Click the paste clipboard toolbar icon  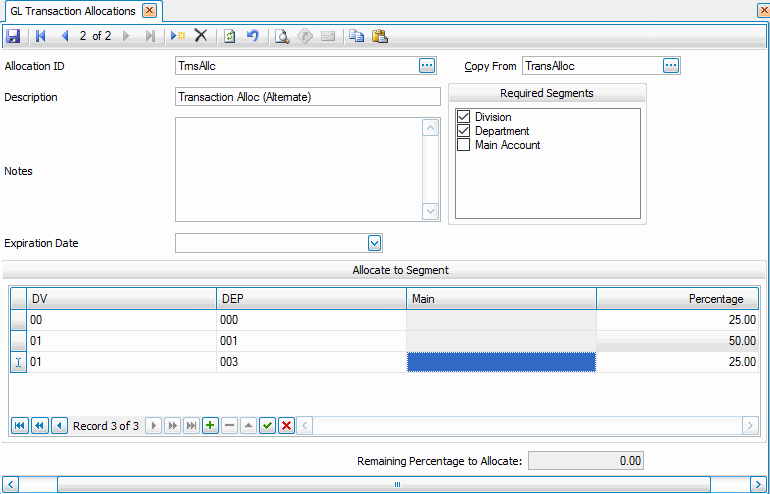click(x=380, y=36)
